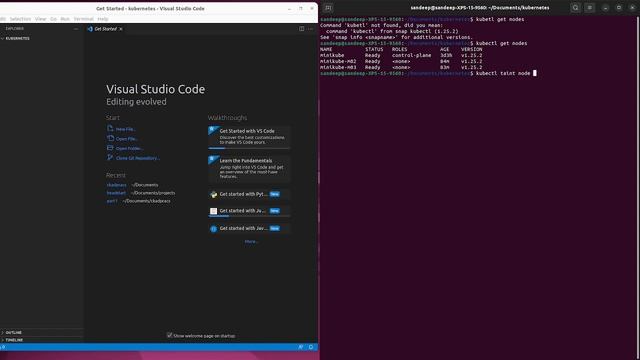Open the terminal hamburger menu
This screenshot has width=640, height=360.
tap(589, 8)
